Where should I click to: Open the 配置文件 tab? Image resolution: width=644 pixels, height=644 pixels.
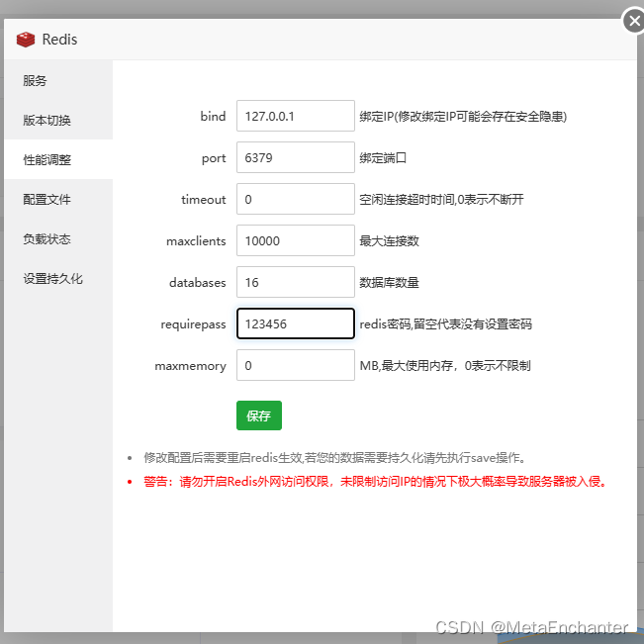coord(58,199)
